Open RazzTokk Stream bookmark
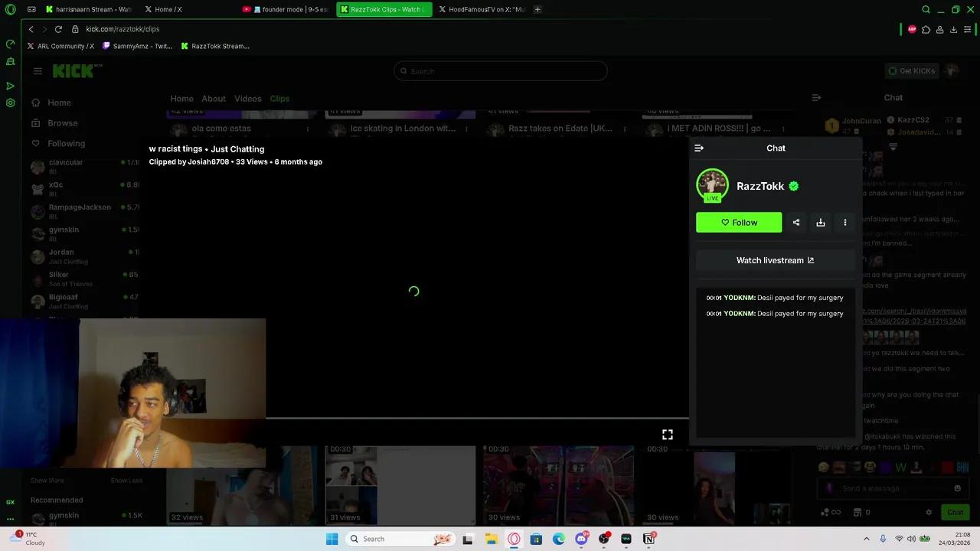 click(x=215, y=46)
